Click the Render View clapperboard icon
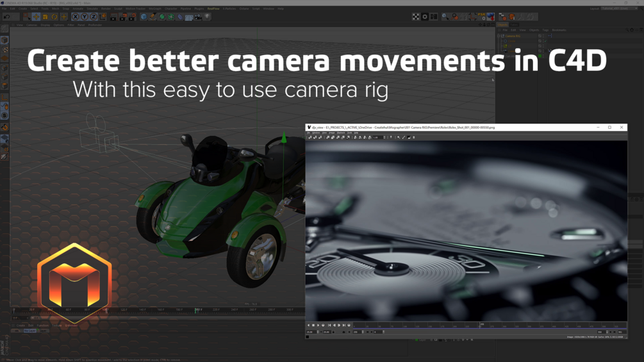This screenshot has width=644, height=362. (113, 17)
